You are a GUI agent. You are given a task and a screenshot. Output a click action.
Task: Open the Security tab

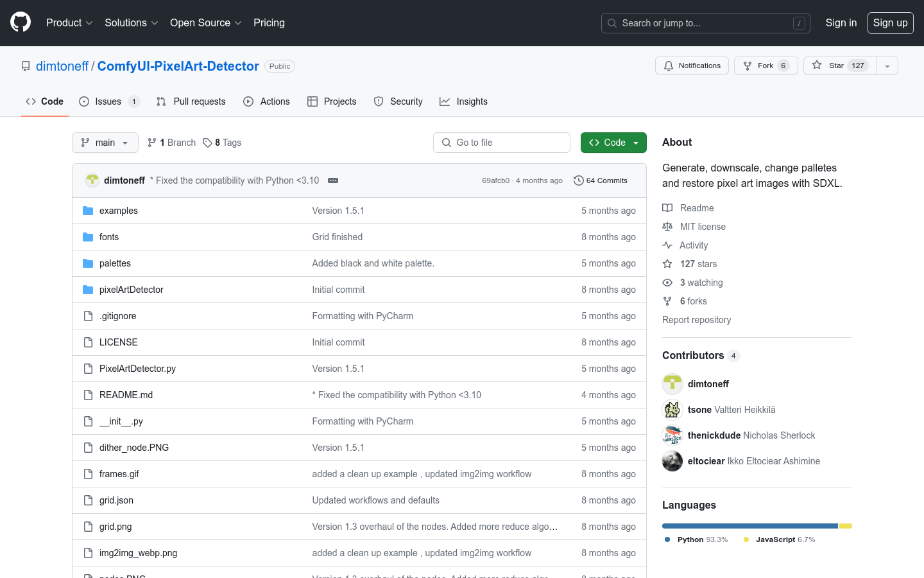398,101
